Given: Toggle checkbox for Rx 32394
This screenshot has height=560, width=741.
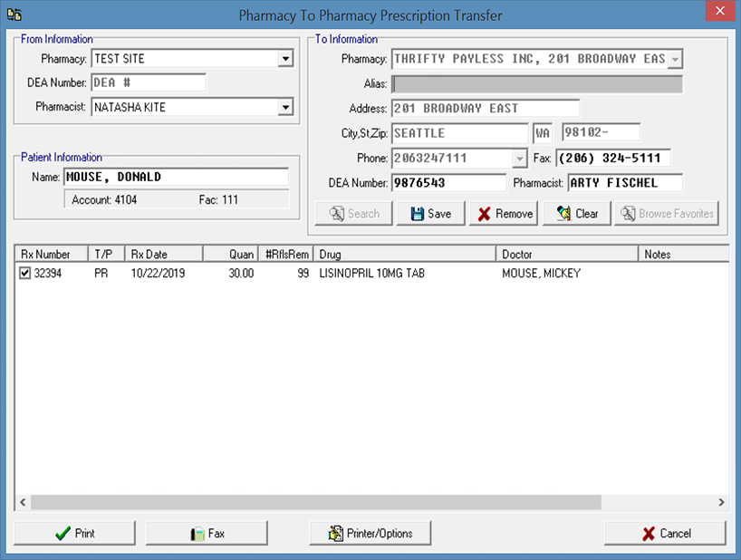Looking at the screenshot, I should [25, 273].
